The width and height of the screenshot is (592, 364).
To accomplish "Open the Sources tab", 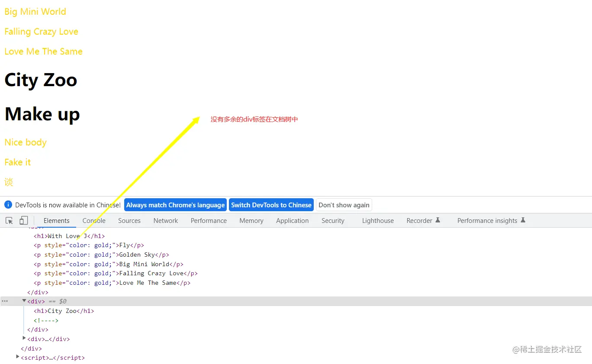I will (x=129, y=221).
